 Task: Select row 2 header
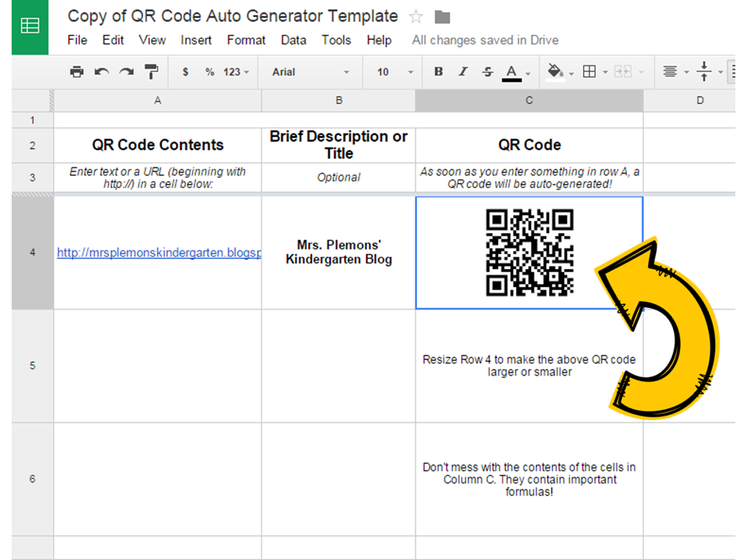tap(33, 145)
